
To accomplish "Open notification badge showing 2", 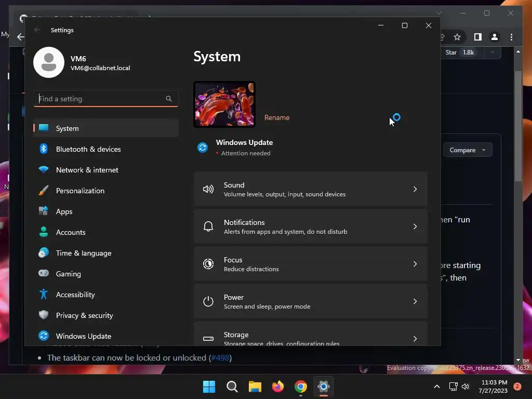I will point(517,387).
